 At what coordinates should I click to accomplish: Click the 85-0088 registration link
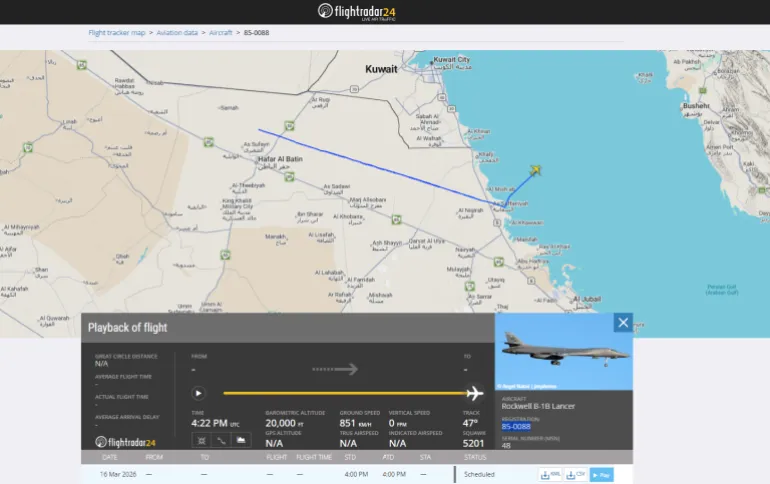(x=516, y=426)
